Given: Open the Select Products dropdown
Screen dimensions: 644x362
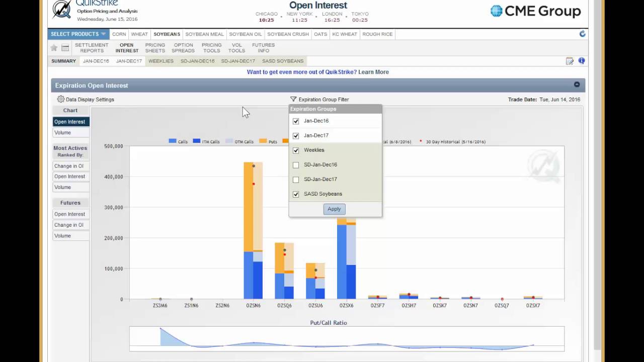Looking at the screenshot, I should click(78, 34).
